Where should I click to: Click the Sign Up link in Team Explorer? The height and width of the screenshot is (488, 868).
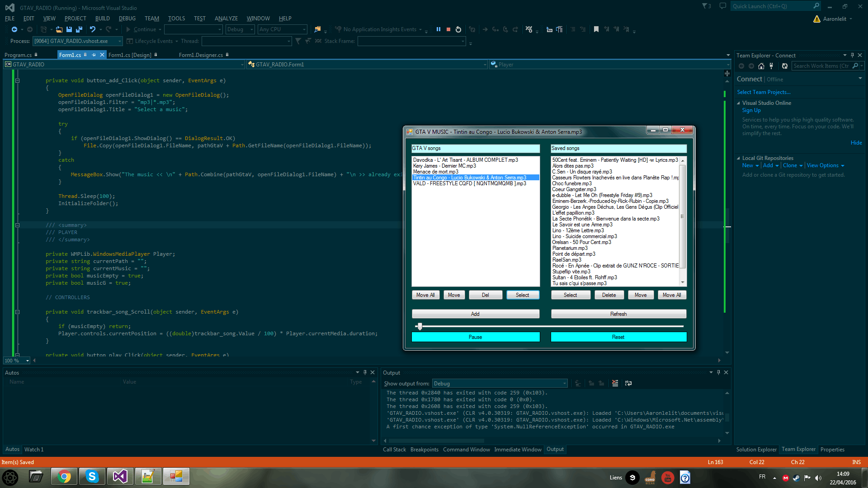tap(751, 110)
